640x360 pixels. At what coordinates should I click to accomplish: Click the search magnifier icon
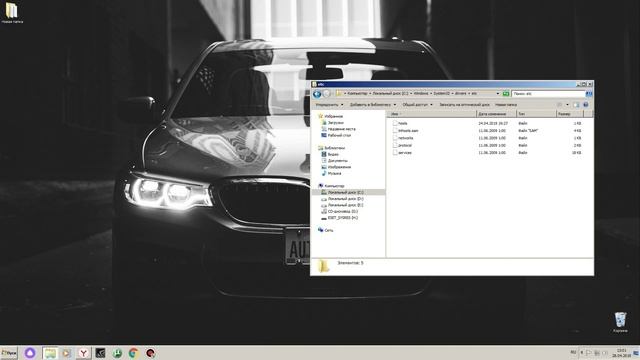589,94
